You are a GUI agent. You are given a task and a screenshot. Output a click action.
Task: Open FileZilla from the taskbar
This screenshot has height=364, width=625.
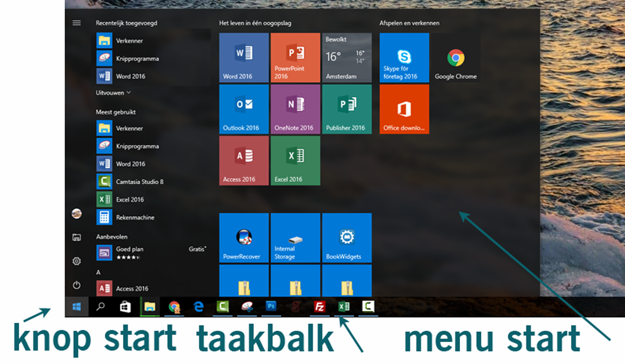320,307
